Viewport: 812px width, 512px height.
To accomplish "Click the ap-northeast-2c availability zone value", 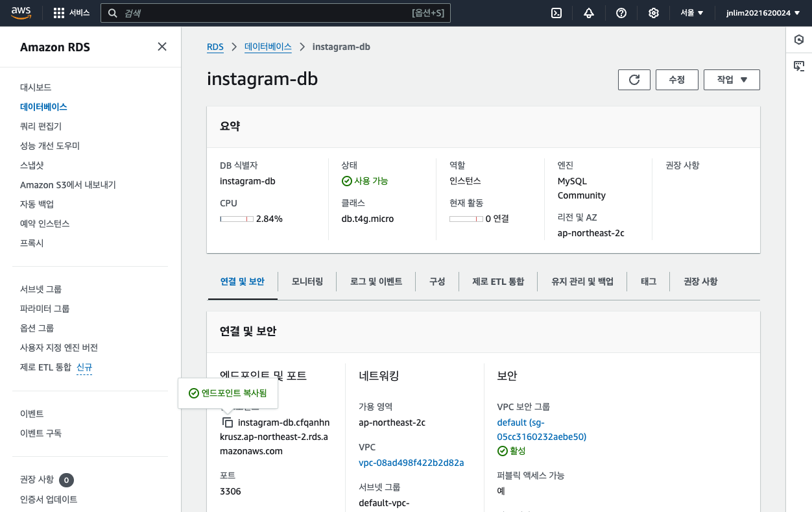I will point(392,422).
